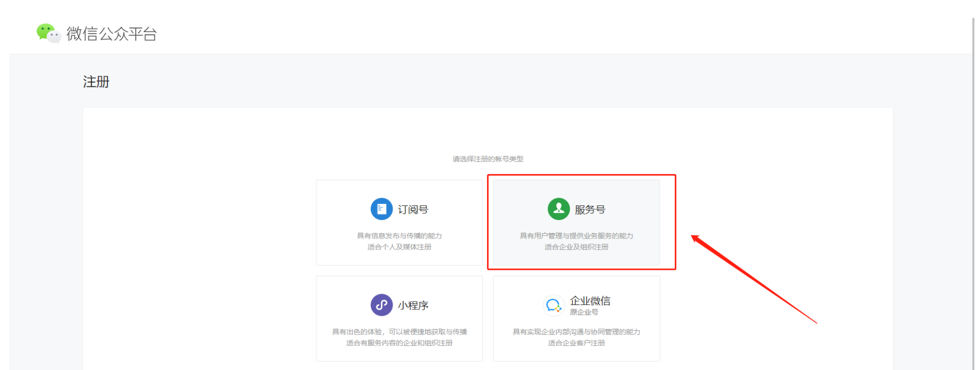The image size is (980, 370).
Task: Click the green 服务号 person icon
Action: point(559,209)
